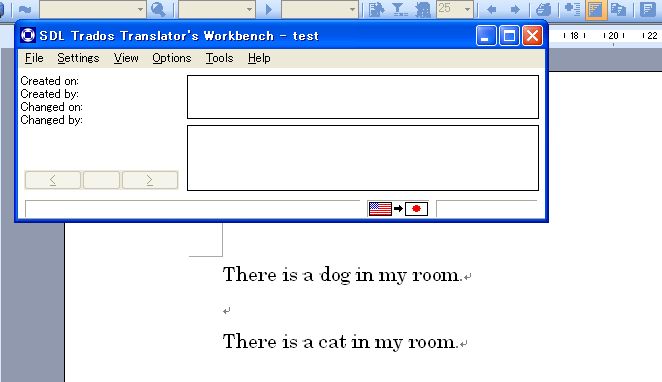Open the Settings menu
Screen dimensions: 662x382
(x=78, y=58)
